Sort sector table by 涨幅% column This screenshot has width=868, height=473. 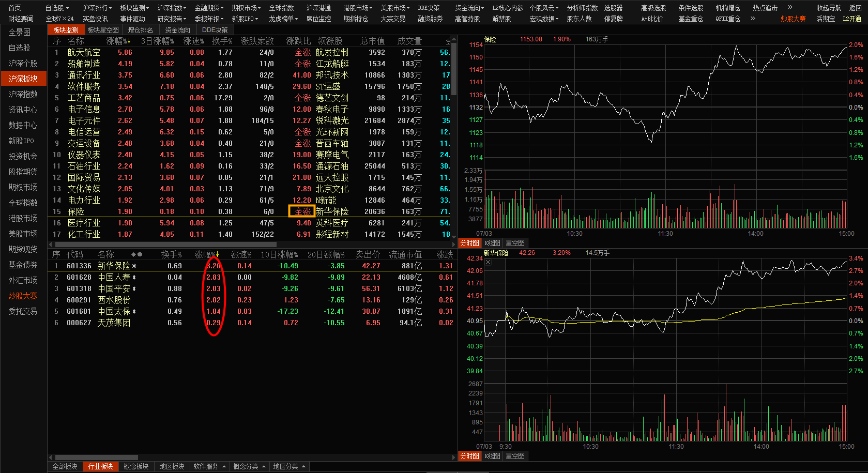(118, 41)
